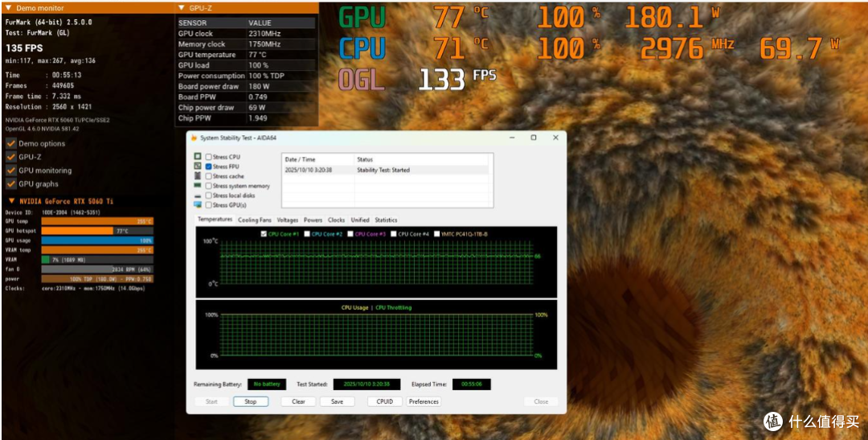Click the RAM module icon beside Stress system memory
This screenshot has height=440, width=868.
tap(198, 186)
